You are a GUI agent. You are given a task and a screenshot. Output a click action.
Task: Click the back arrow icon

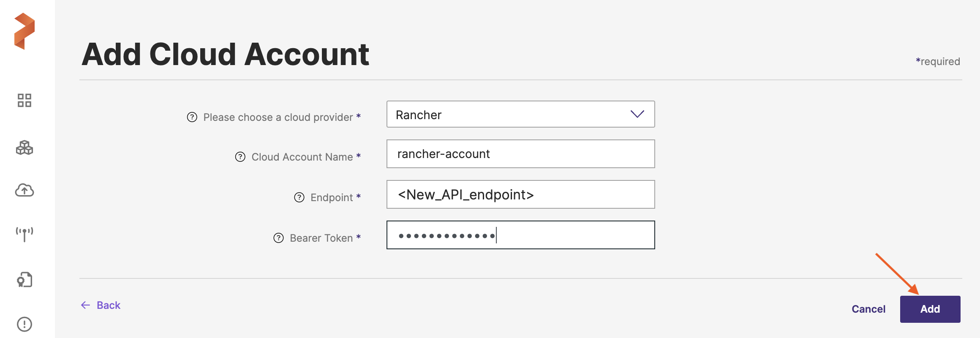coord(86,305)
